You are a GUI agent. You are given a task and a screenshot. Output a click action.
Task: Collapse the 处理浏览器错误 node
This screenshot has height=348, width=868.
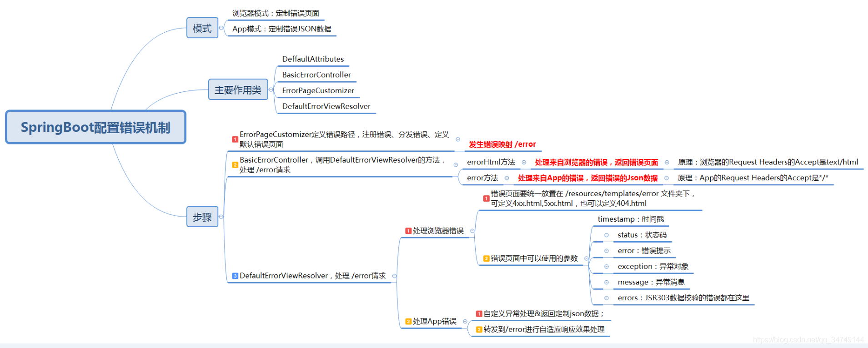click(472, 231)
